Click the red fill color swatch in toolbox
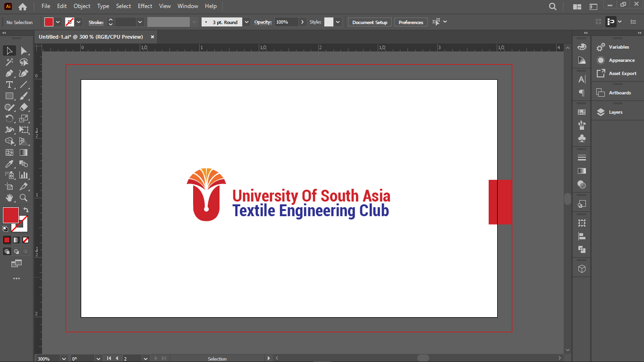This screenshot has height=362, width=644. (10, 215)
